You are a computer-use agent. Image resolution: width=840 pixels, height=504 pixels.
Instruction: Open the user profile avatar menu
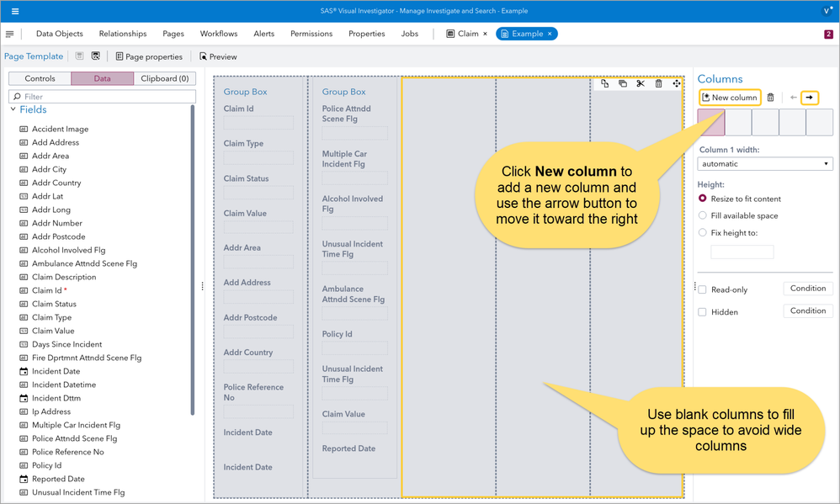827,11
